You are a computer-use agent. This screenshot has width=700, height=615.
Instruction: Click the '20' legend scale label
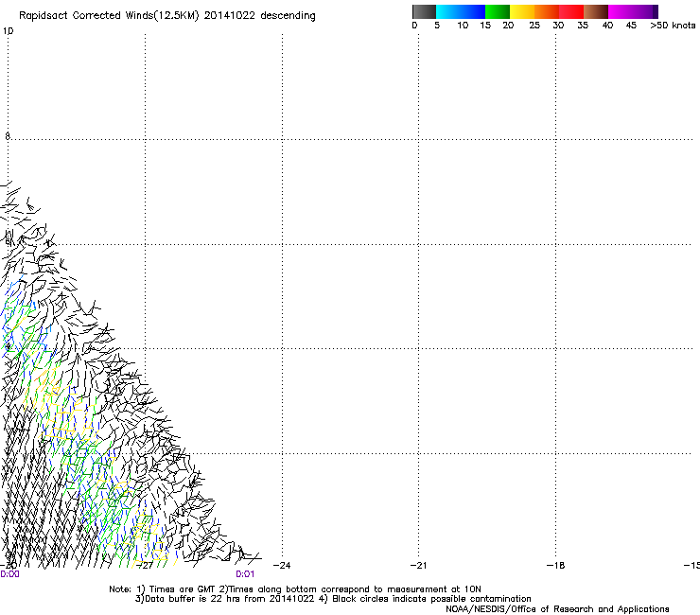point(508,26)
